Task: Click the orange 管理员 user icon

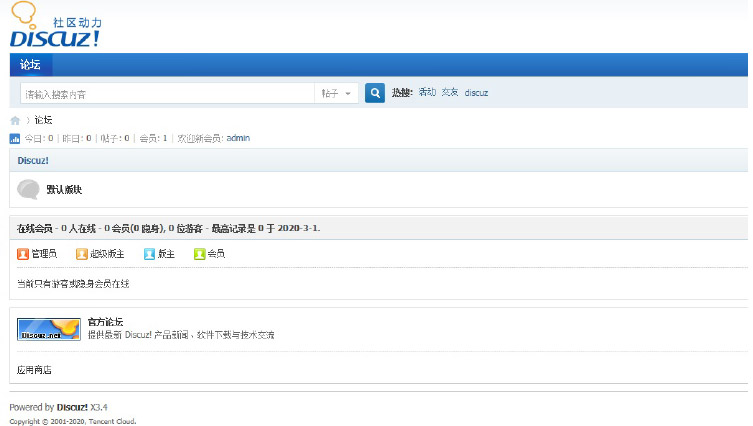Action: pyautogui.click(x=23, y=254)
